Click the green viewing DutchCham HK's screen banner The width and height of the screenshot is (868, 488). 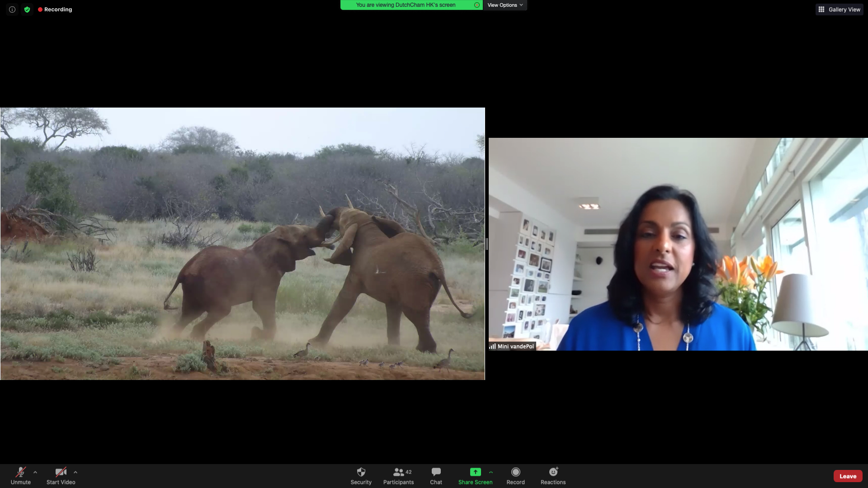(406, 5)
